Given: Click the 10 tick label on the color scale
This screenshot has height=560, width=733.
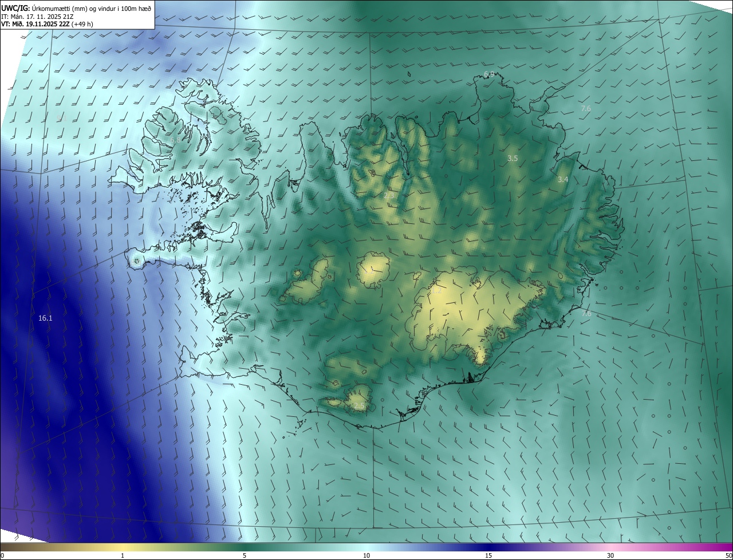Looking at the screenshot, I should (x=366, y=555).
